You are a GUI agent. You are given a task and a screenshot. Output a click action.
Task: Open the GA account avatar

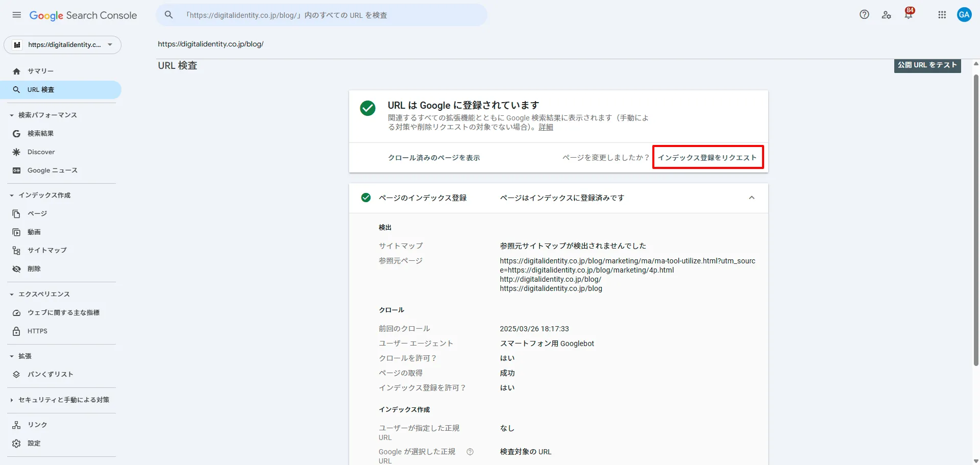click(964, 15)
